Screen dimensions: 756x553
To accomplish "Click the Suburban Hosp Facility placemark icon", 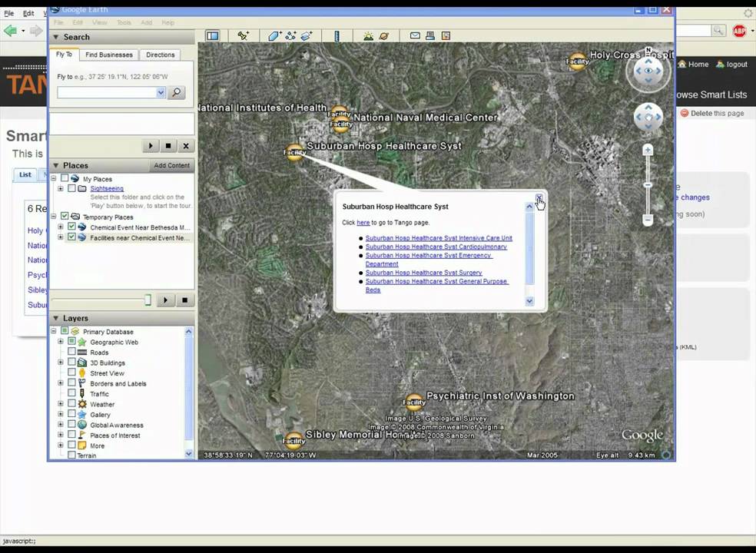I will point(294,152).
